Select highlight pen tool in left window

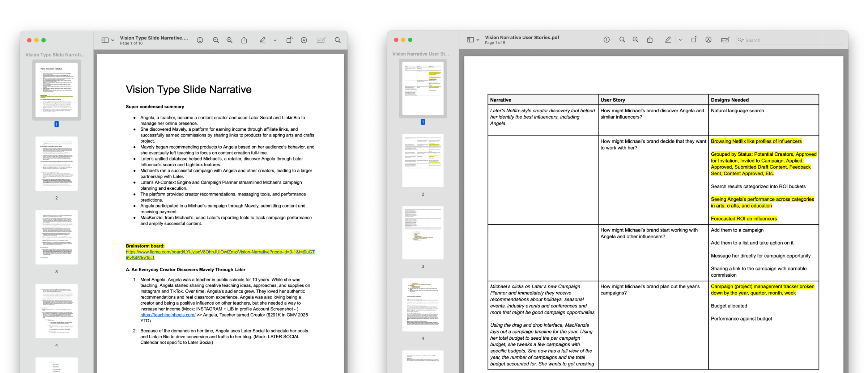point(263,40)
